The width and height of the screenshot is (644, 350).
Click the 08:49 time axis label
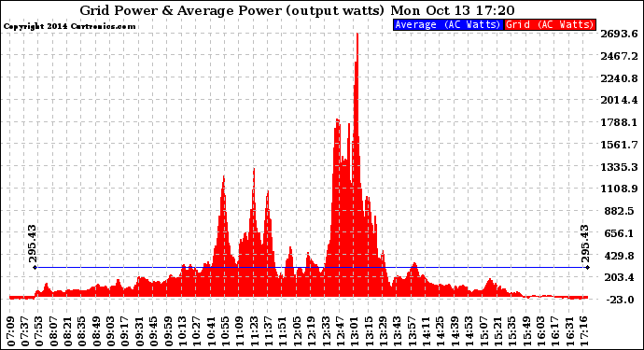tap(96, 330)
